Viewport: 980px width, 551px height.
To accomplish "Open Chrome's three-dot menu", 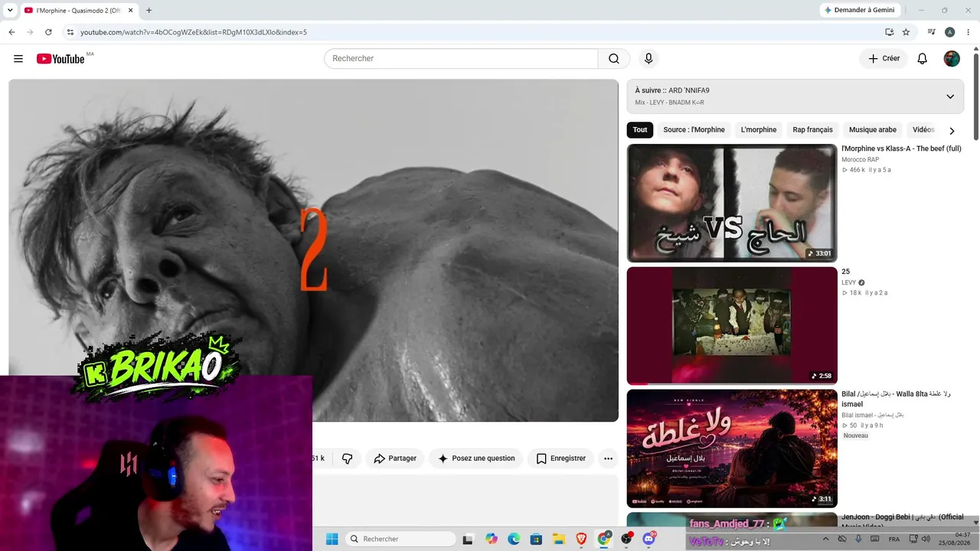I will (969, 32).
